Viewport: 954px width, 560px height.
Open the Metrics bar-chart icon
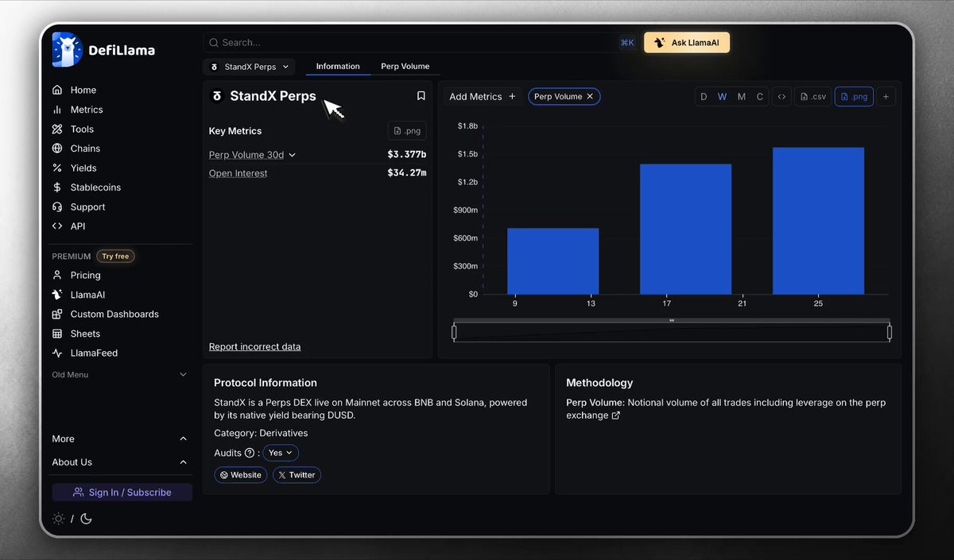57,110
